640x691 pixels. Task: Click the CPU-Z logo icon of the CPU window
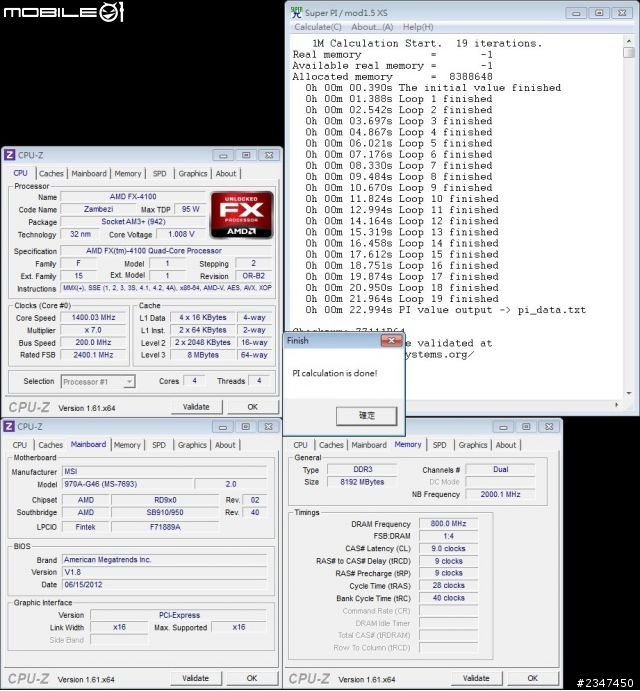click(10, 155)
